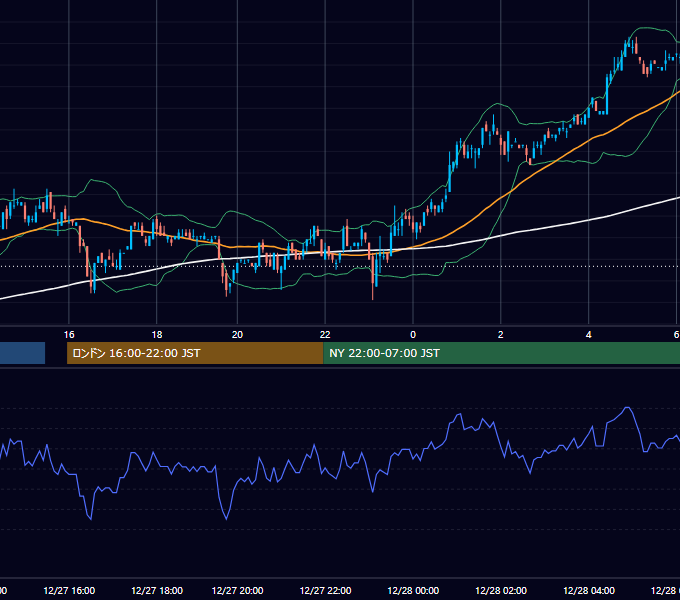Click the hour label 0 under price chart

point(413,335)
